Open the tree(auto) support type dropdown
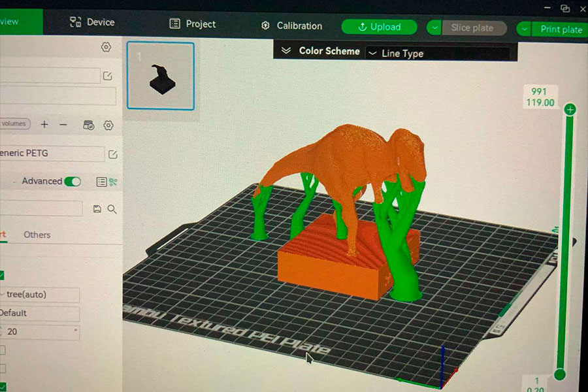The image size is (588, 392). coord(39,295)
